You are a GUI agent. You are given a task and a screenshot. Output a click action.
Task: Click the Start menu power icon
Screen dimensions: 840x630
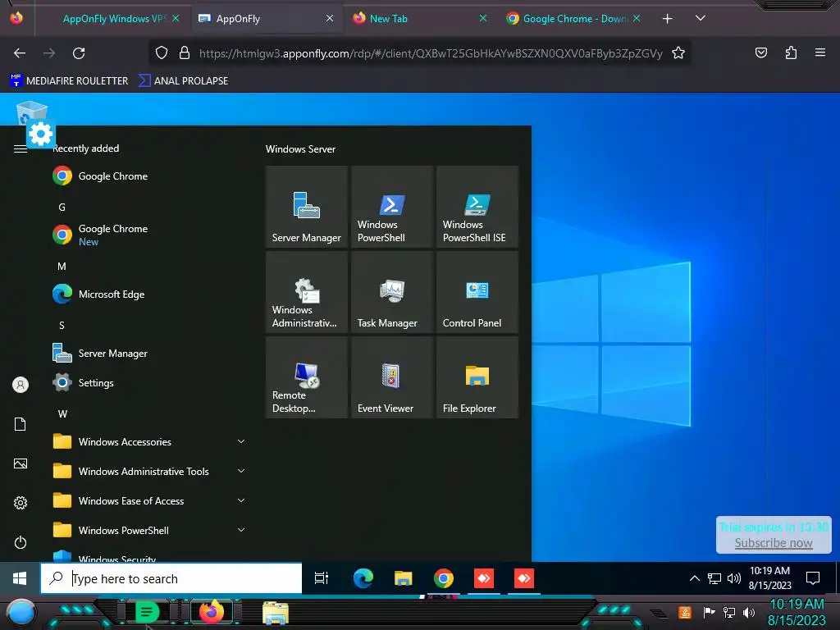pos(21,543)
